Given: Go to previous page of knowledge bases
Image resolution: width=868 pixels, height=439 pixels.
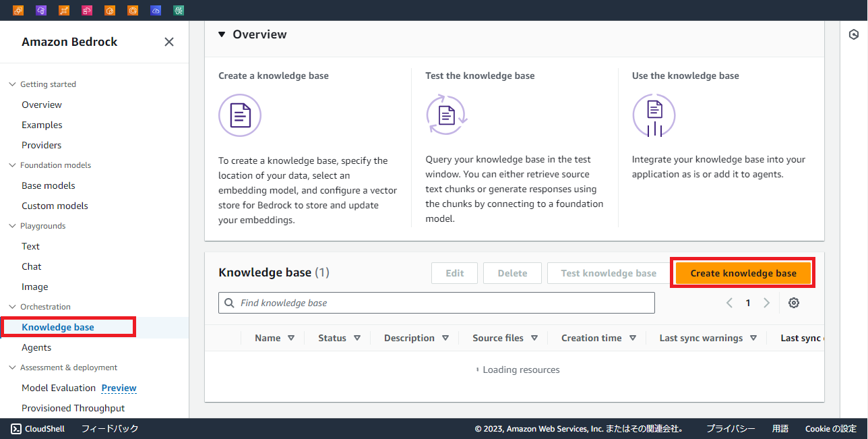Looking at the screenshot, I should point(729,303).
